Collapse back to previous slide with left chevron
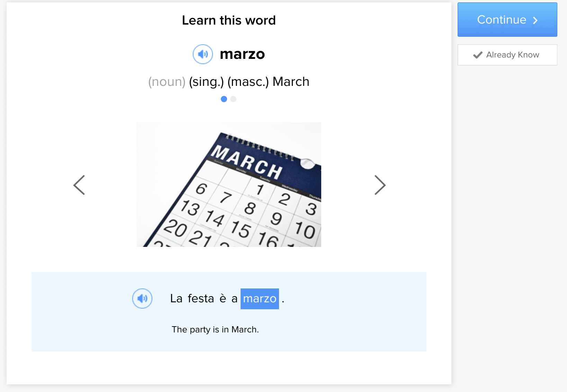Viewport: 567px width, 392px height. [79, 185]
